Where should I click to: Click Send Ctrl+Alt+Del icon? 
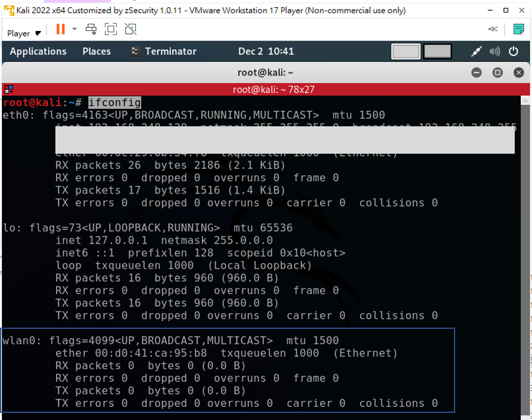[91, 29]
